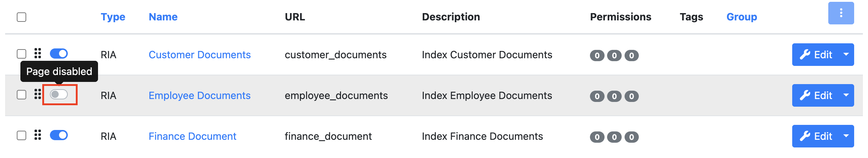Expand the Edit dropdown arrow for Employee Documents
Image resolution: width=868 pixels, height=158 pixels.
pos(846,95)
